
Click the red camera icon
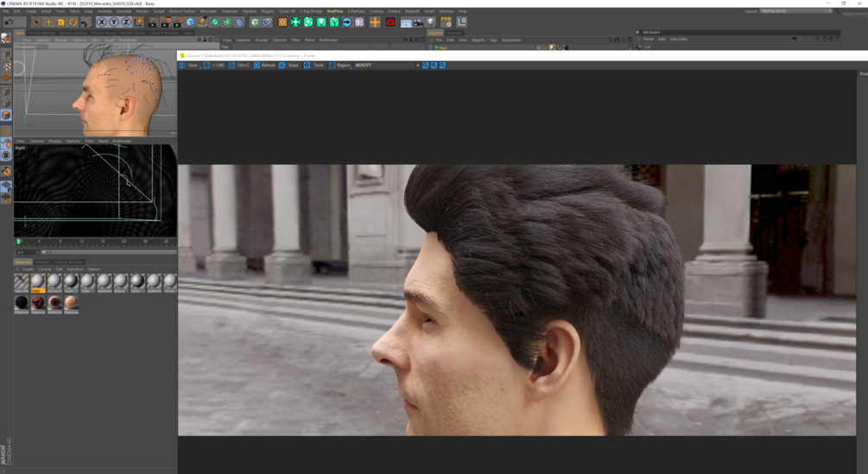pos(390,22)
